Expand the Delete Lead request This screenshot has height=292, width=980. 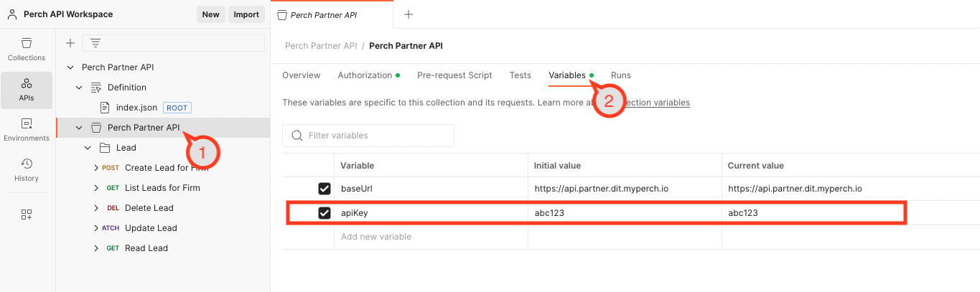96,208
